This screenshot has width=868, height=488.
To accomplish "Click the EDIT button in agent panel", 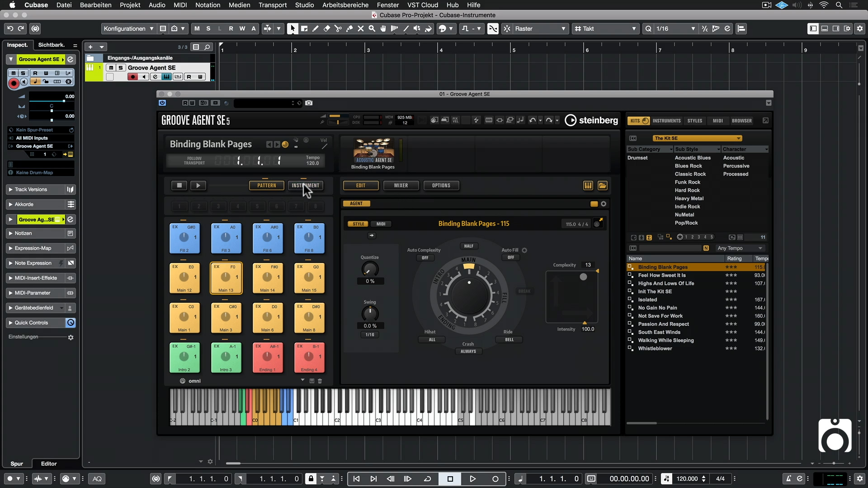I will coord(361,185).
